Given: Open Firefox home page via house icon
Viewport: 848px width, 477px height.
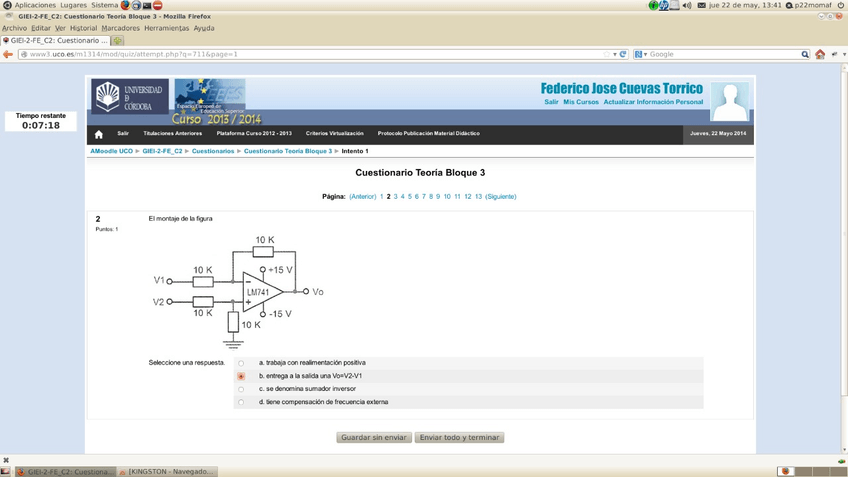Looking at the screenshot, I should tap(820, 54).
